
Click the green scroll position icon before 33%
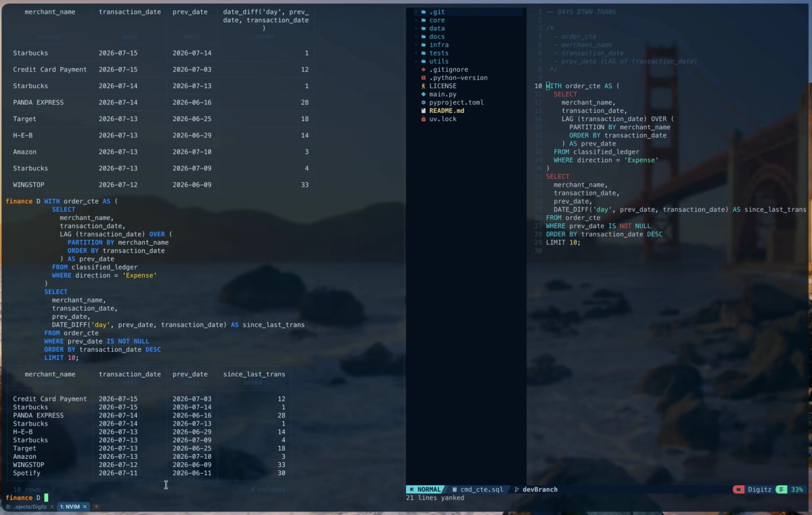781,489
